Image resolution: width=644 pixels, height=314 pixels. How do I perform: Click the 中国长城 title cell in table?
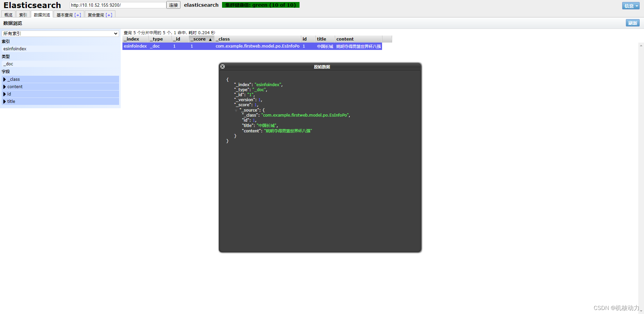pos(325,47)
